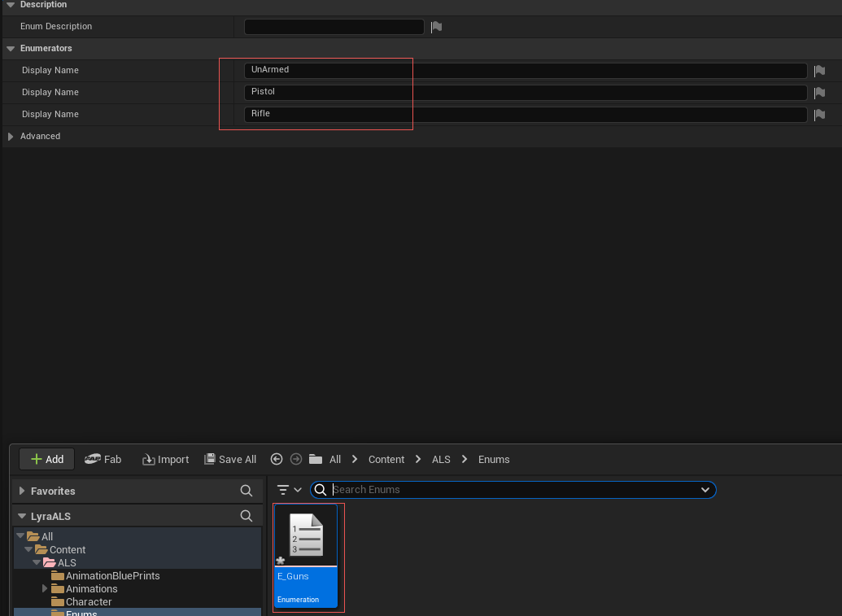This screenshot has height=616, width=842.
Task: Click the folder icon before the All breadcrumb
Action: [316, 459]
